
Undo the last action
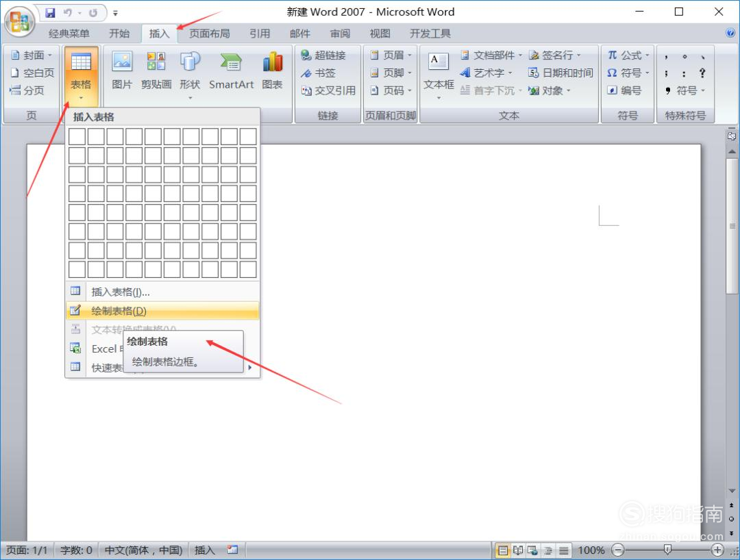tap(68, 13)
